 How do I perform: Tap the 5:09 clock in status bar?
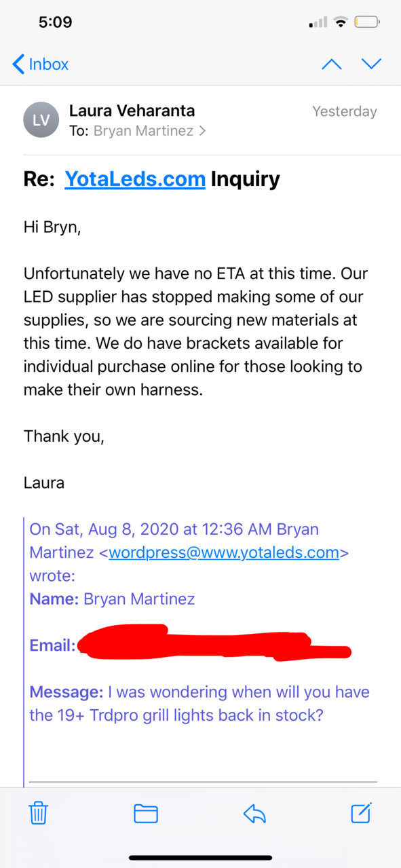[55, 22]
